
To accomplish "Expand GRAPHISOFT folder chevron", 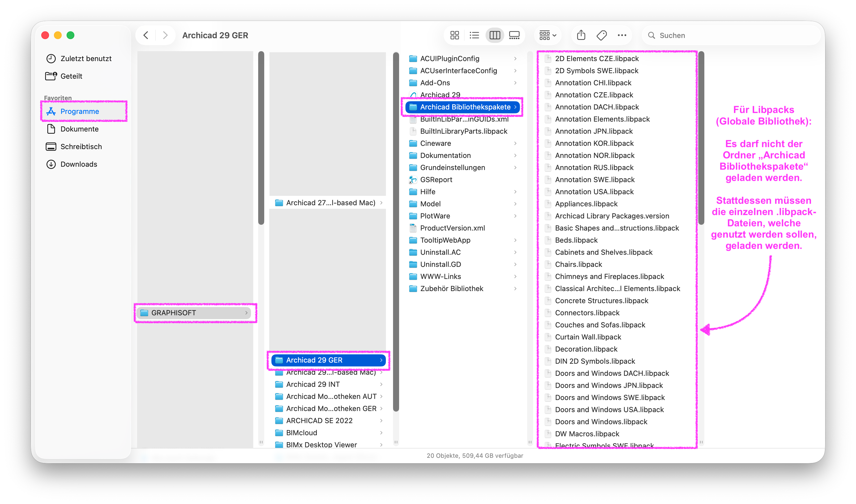I will click(246, 313).
